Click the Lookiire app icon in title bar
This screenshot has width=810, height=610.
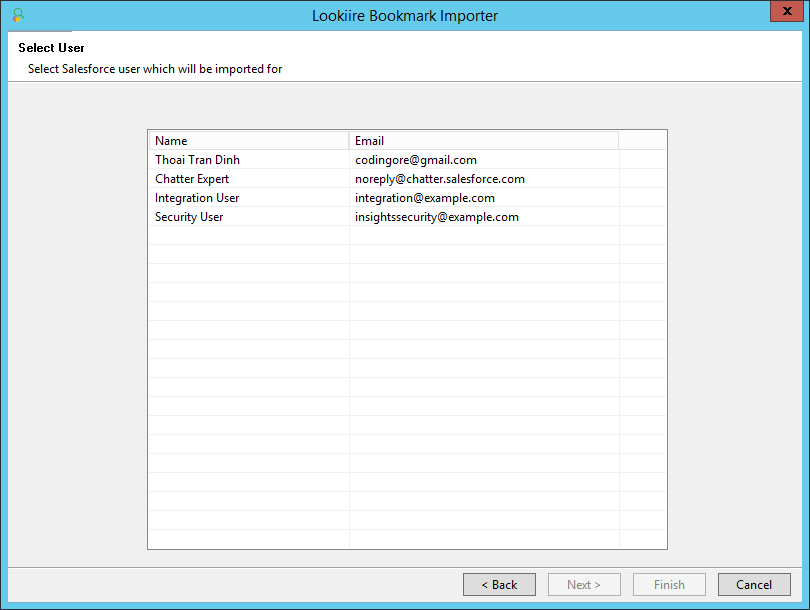point(18,15)
